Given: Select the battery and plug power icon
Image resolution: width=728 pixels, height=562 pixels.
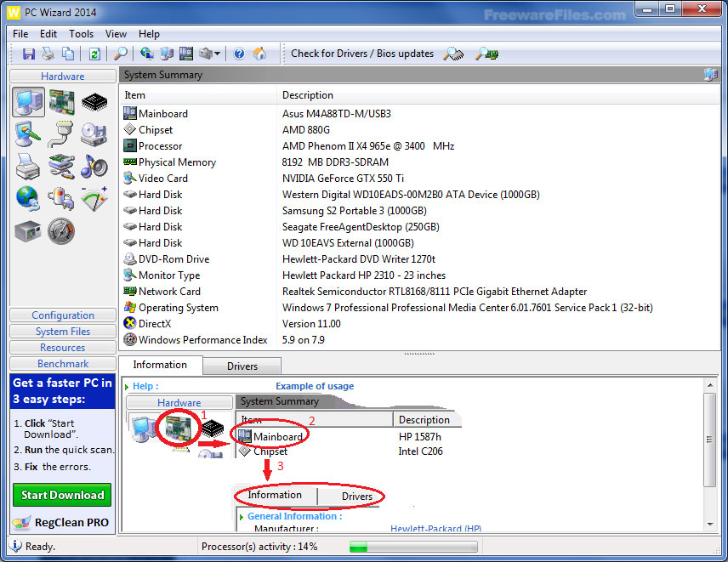Looking at the screenshot, I should [x=61, y=199].
